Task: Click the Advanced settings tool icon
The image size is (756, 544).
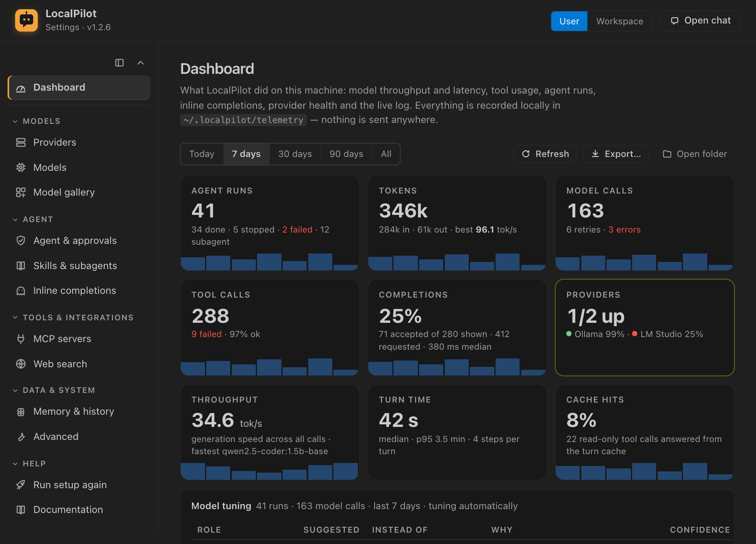Action: pyautogui.click(x=21, y=437)
